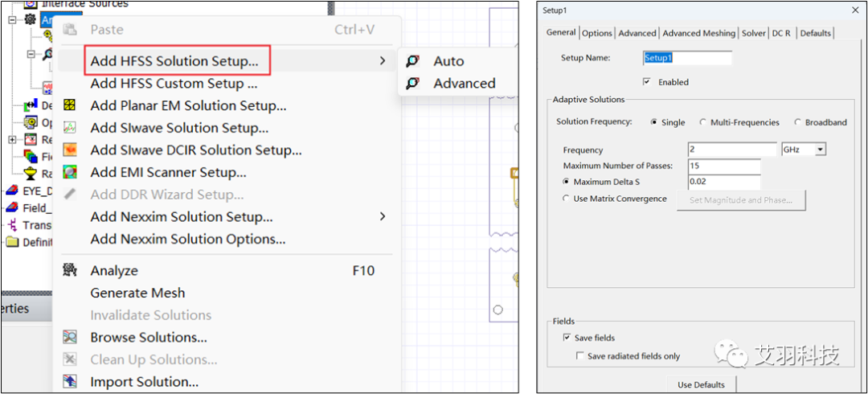Click the Analyze menu icon

70,270
